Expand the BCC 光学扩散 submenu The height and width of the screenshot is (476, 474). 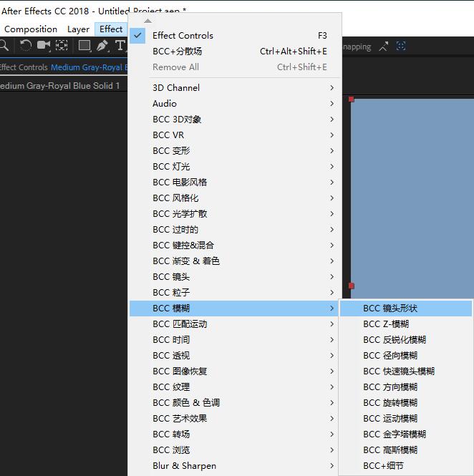point(234,214)
